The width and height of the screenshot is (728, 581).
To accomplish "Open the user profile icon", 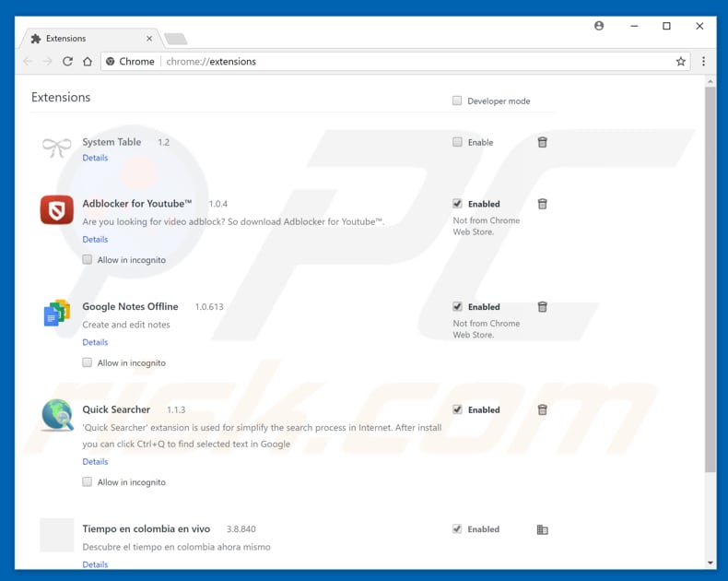I will click(x=599, y=26).
